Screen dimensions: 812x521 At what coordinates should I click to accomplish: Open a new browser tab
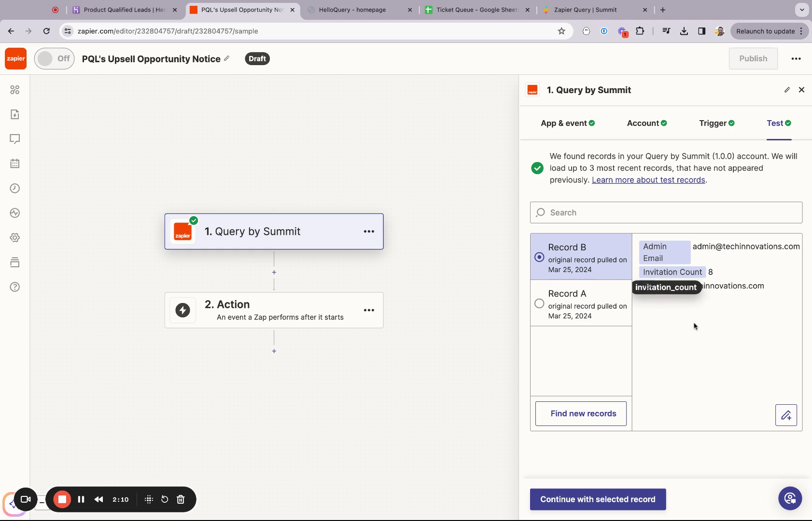[x=663, y=10]
